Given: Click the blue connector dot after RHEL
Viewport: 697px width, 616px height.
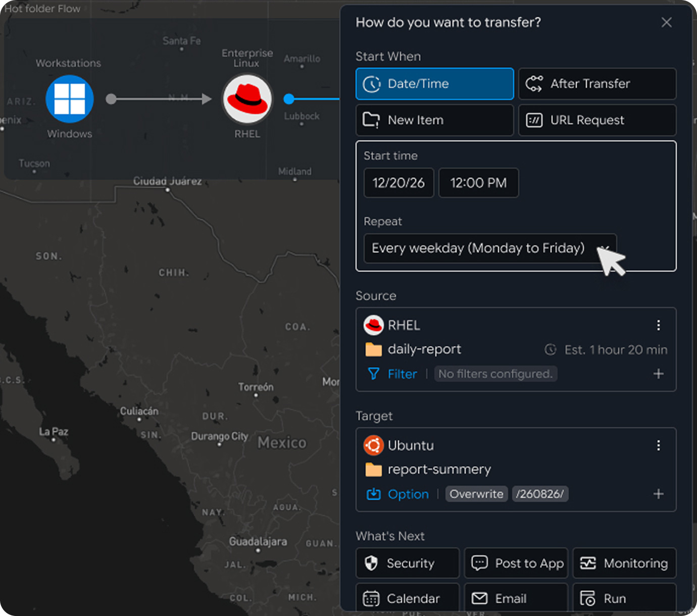Looking at the screenshot, I should pos(289,99).
